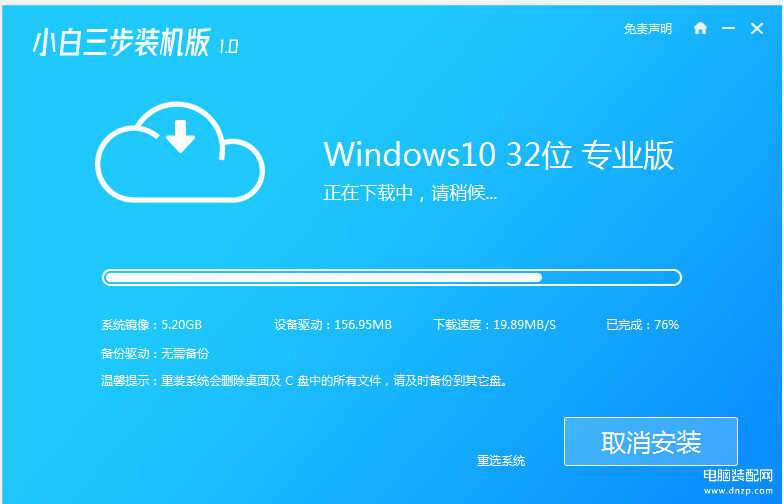Screen dimensions: 783x504
Task: Minimize the installer window
Action: [x=729, y=28]
